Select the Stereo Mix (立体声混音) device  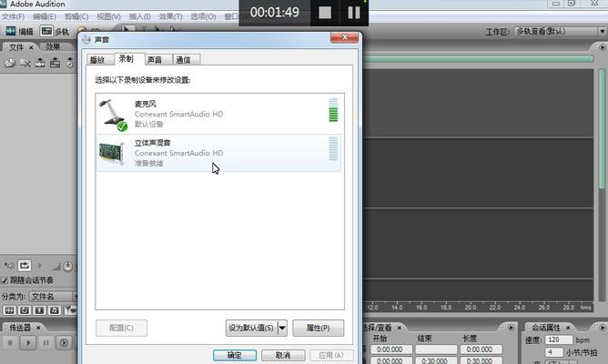click(218, 153)
